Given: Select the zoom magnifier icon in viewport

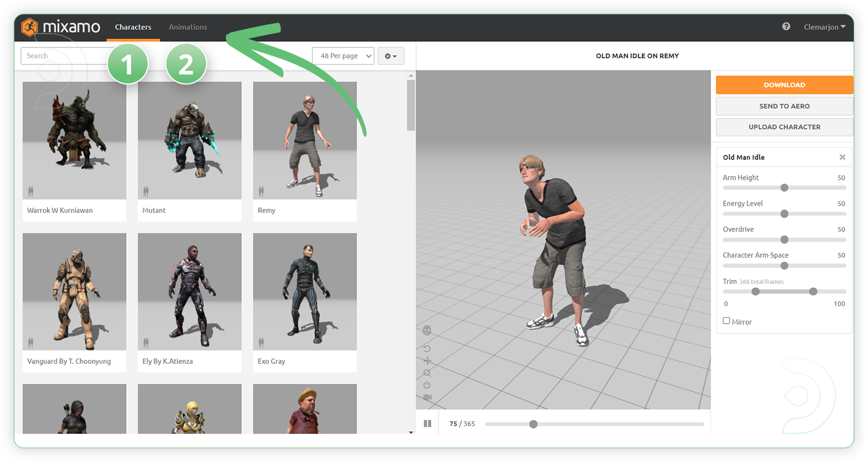Looking at the screenshot, I should point(427,373).
